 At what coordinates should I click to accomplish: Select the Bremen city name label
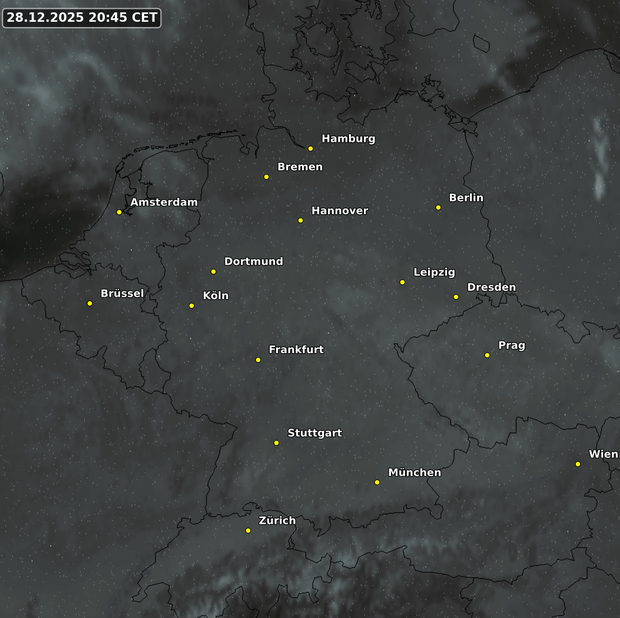pos(299,167)
